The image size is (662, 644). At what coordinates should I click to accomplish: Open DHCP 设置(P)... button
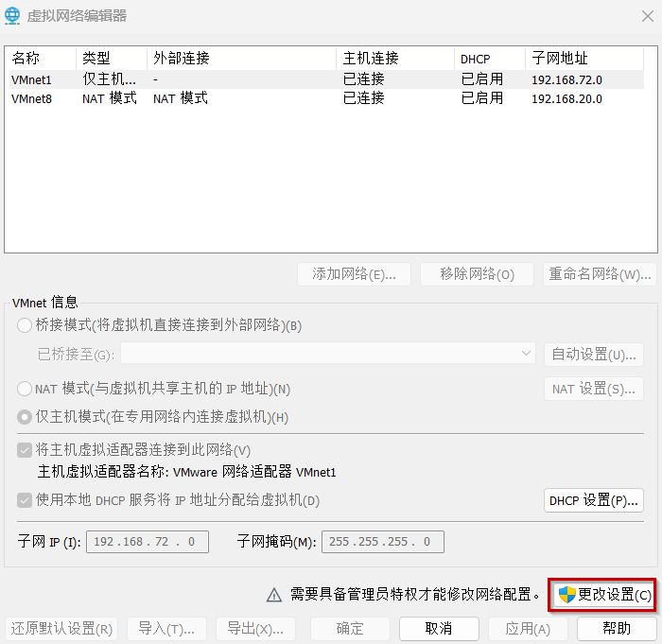(x=594, y=500)
